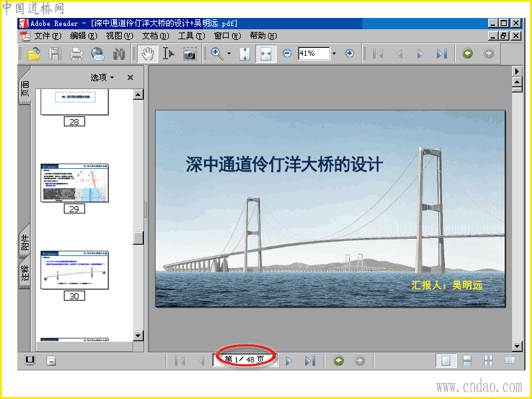Select the text Select tool
Screen dimensions: 532x399
[168, 54]
